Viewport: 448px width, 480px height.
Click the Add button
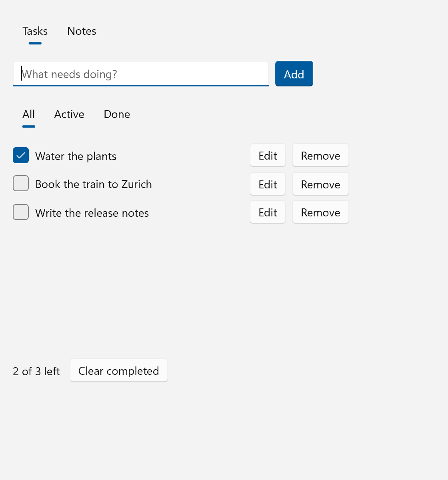(x=294, y=74)
